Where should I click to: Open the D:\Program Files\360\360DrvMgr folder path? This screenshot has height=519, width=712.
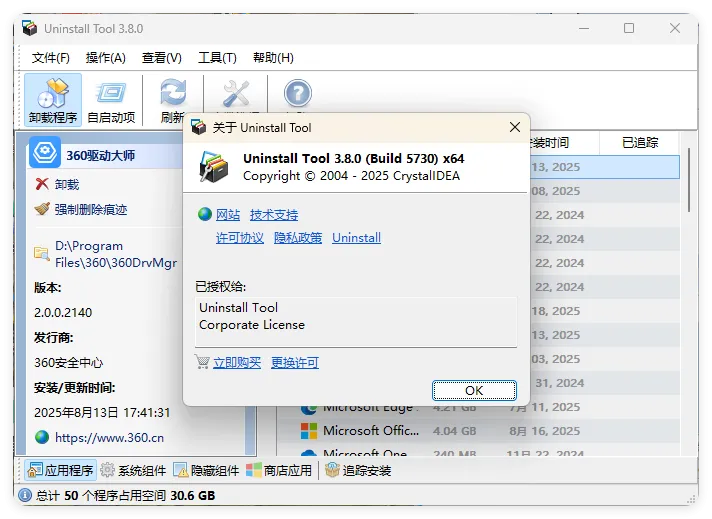click(x=116, y=254)
